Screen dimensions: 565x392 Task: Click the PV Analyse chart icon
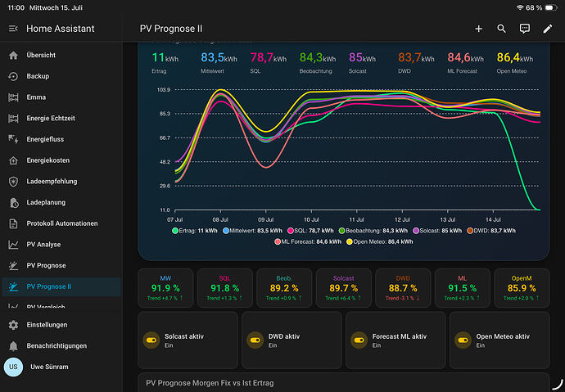13,245
